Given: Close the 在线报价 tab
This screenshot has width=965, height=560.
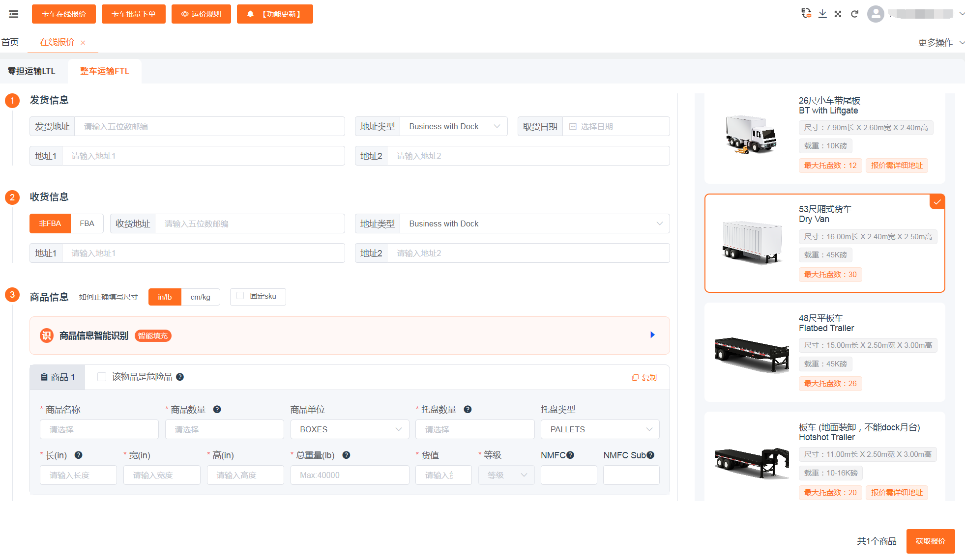Looking at the screenshot, I should 83,43.
